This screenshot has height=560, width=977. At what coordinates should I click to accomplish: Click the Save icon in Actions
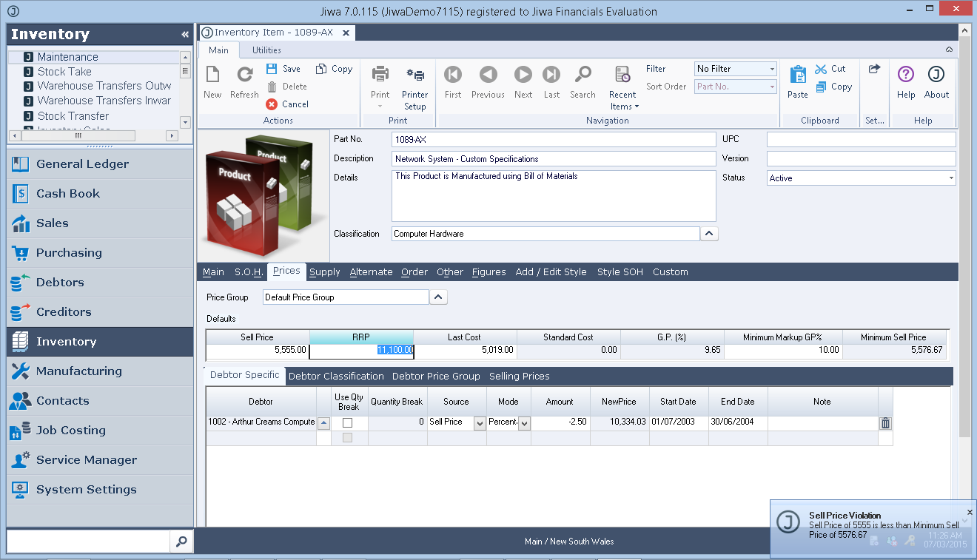click(x=272, y=69)
